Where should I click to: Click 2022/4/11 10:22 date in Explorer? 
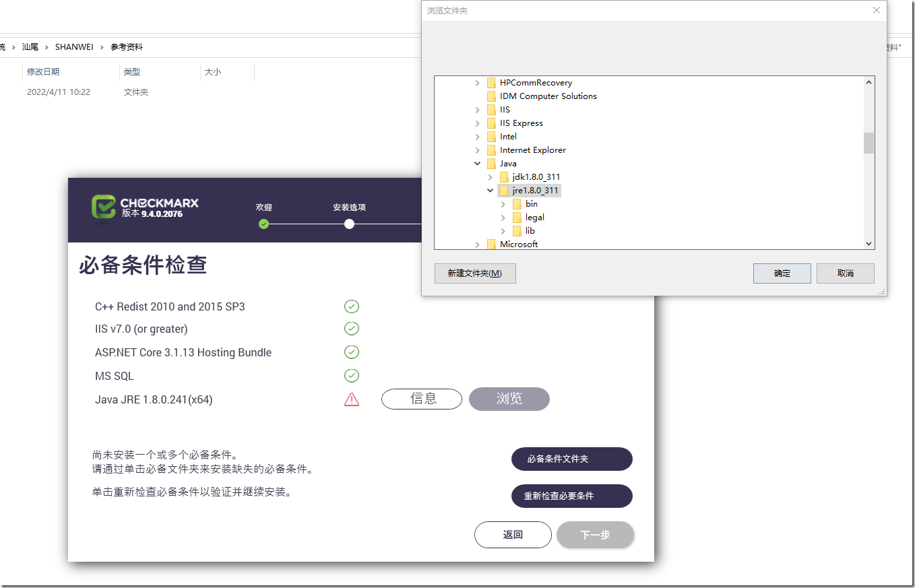coord(59,92)
